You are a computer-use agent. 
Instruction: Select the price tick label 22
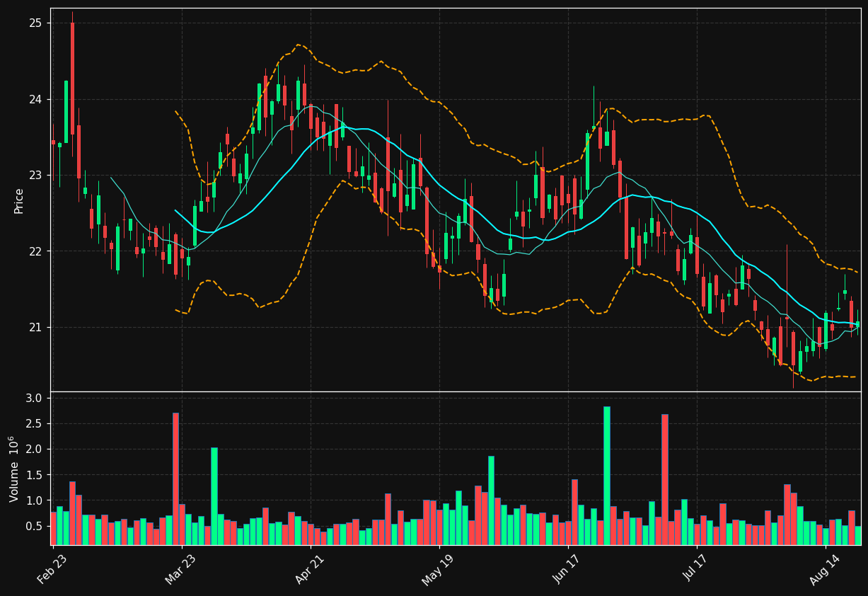pyautogui.click(x=35, y=251)
